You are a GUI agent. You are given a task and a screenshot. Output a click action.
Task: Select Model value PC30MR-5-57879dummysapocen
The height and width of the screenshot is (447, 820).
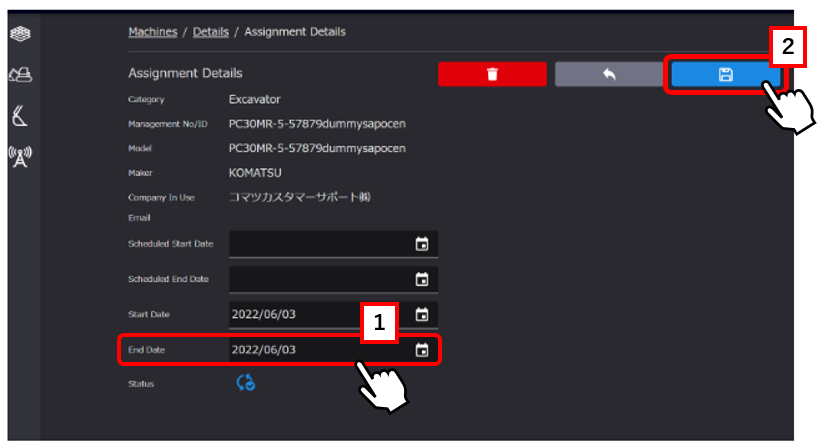pos(317,148)
